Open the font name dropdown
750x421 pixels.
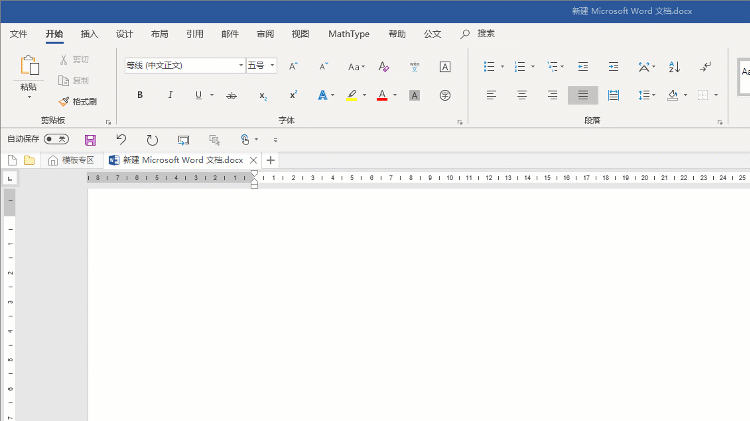tap(241, 65)
